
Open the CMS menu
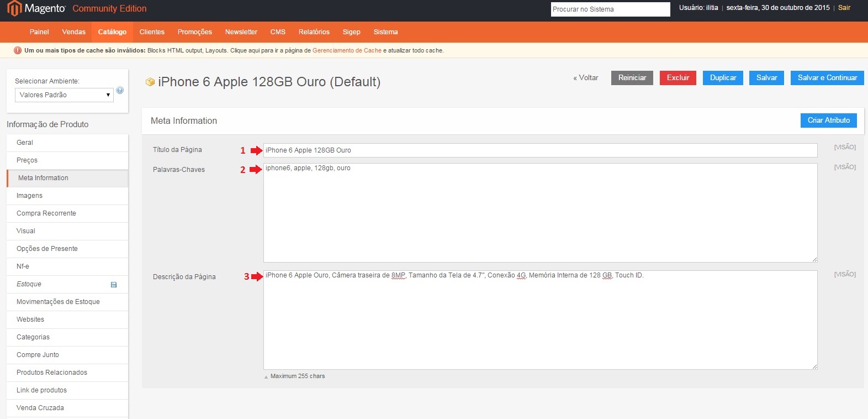tap(278, 32)
